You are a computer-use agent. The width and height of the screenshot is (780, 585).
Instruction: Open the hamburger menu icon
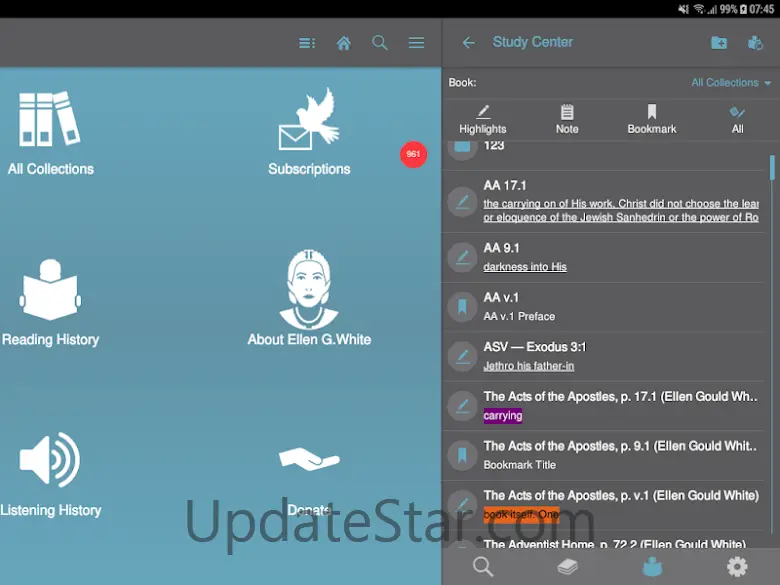pyautogui.click(x=416, y=43)
